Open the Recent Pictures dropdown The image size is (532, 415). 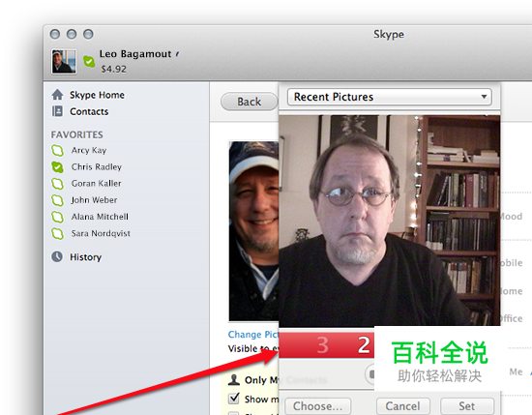coord(389,97)
